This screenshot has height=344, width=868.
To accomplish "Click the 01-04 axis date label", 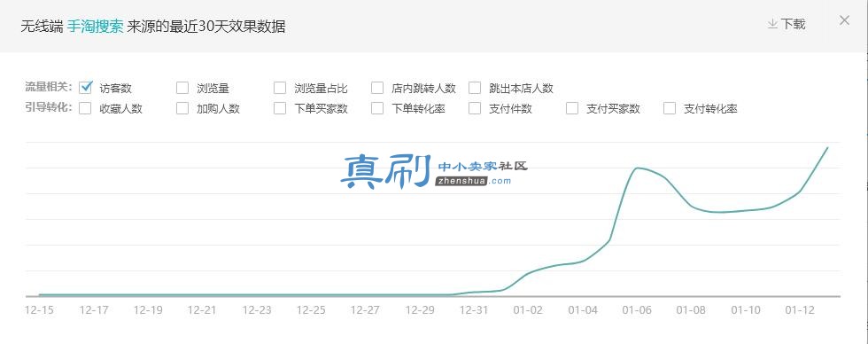I will [x=583, y=310].
